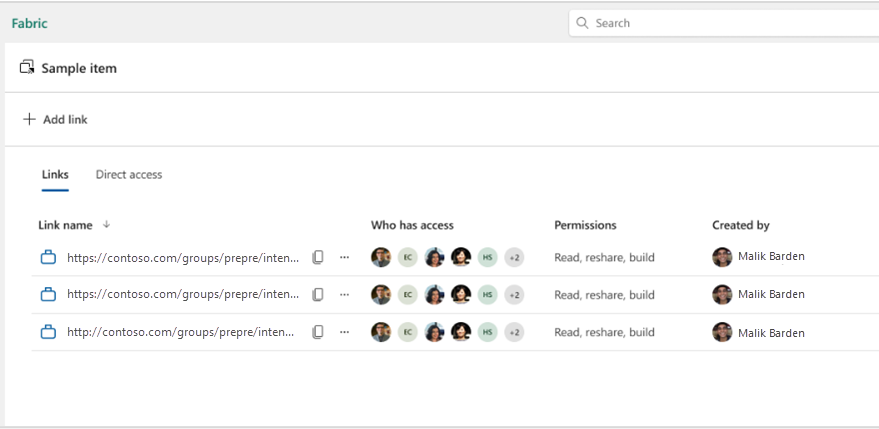The height and width of the screenshot is (429, 879).
Task: Open more options for first link
Action: tap(344, 257)
